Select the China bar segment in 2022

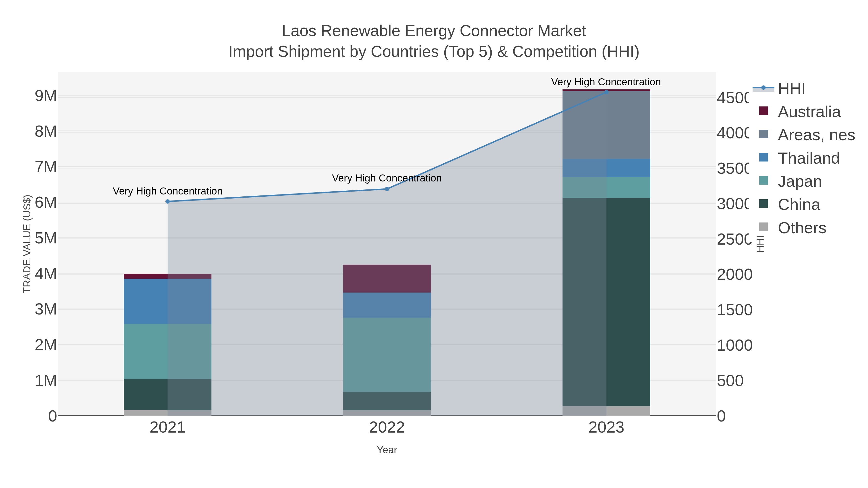(x=387, y=401)
